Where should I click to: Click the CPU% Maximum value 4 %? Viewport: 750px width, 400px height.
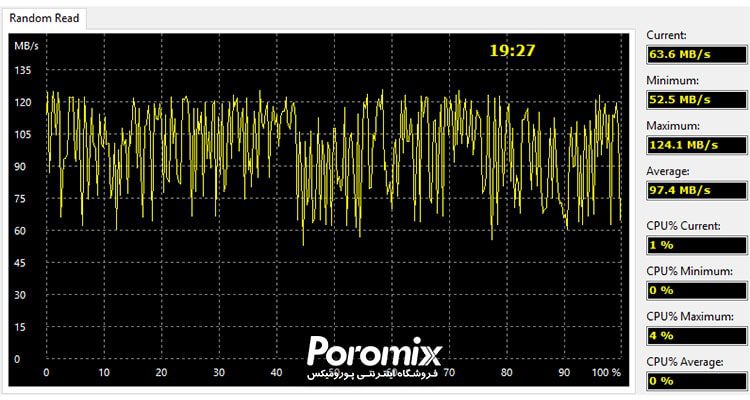(696, 336)
